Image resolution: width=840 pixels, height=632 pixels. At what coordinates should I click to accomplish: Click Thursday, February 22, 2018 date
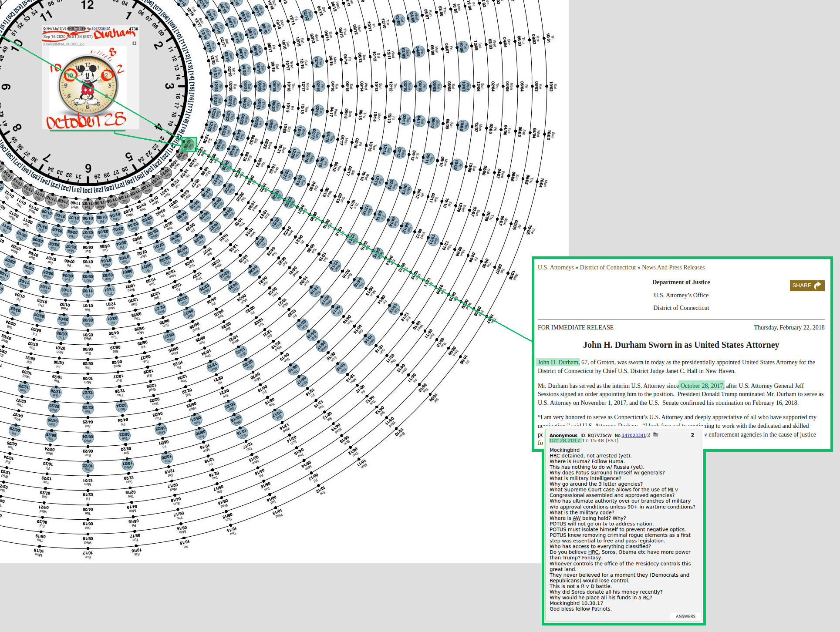coord(789,327)
